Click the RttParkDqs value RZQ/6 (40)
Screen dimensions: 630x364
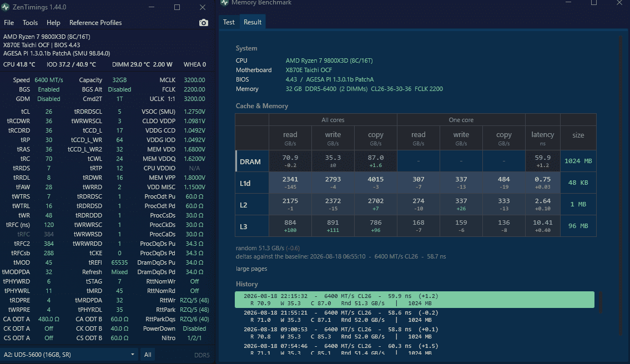click(x=194, y=319)
